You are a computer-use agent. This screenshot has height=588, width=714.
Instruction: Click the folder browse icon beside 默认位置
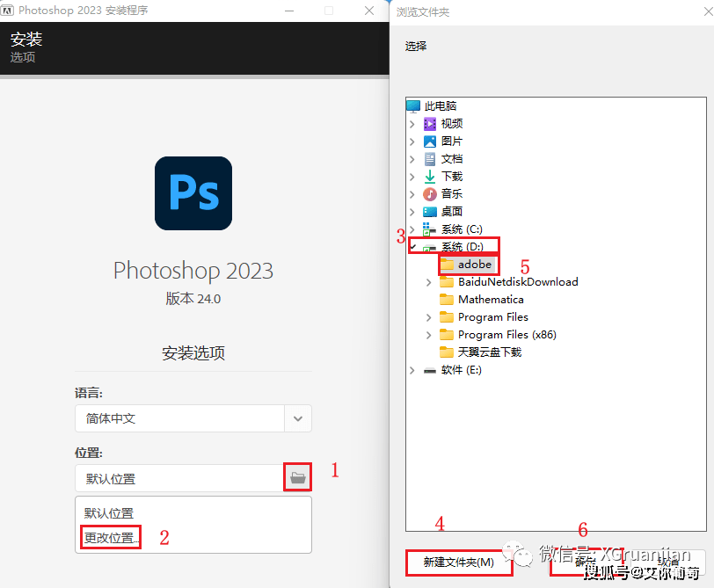[297, 476]
